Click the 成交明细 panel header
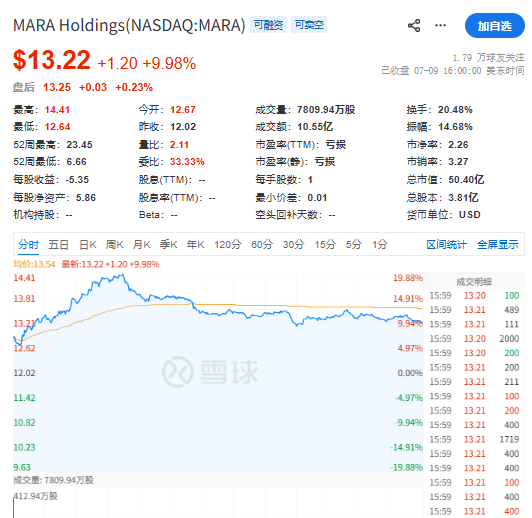Image resolution: width=532 pixels, height=518 pixels. (474, 282)
